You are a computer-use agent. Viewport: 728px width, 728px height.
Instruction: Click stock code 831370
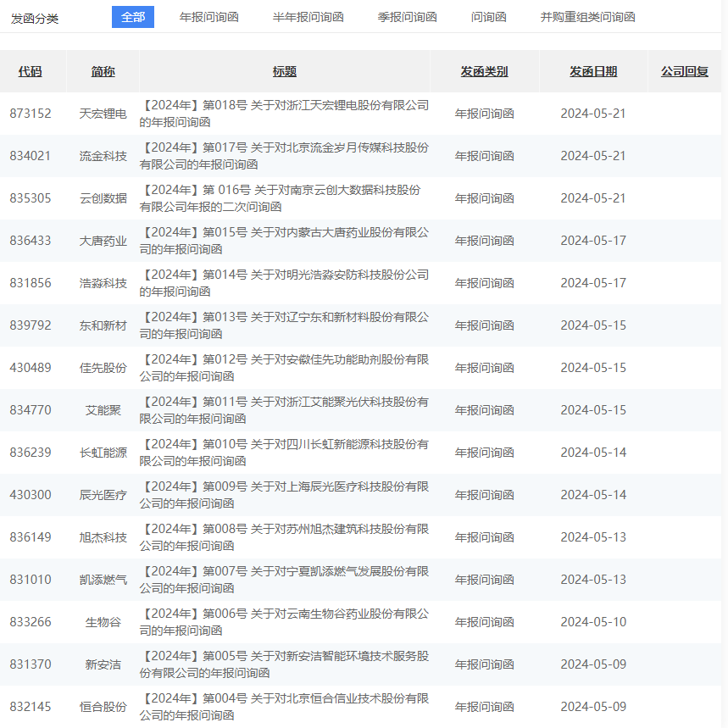(x=31, y=664)
